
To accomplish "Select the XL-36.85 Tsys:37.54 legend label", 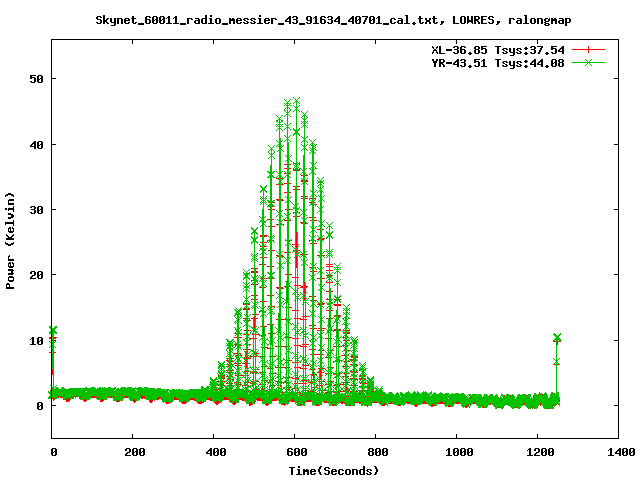I will click(x=498, y=50).
